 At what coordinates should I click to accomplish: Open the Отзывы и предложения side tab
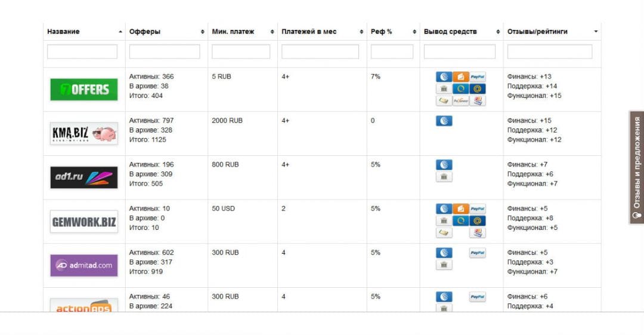[x=636, y=167]
